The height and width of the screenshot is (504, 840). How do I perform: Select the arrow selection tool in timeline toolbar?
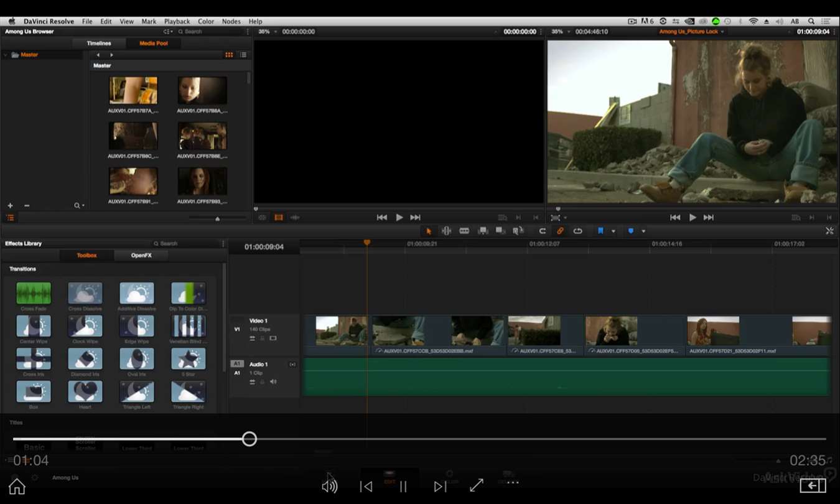(428, 231)
